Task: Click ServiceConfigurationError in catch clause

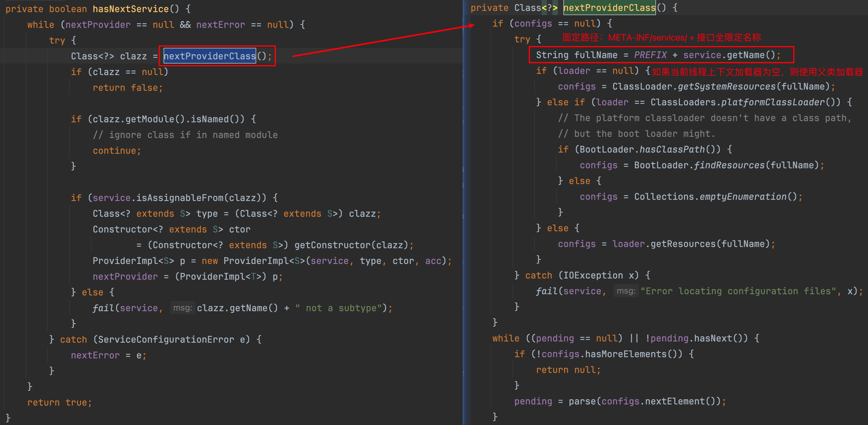Action: [x=166, y=339]
